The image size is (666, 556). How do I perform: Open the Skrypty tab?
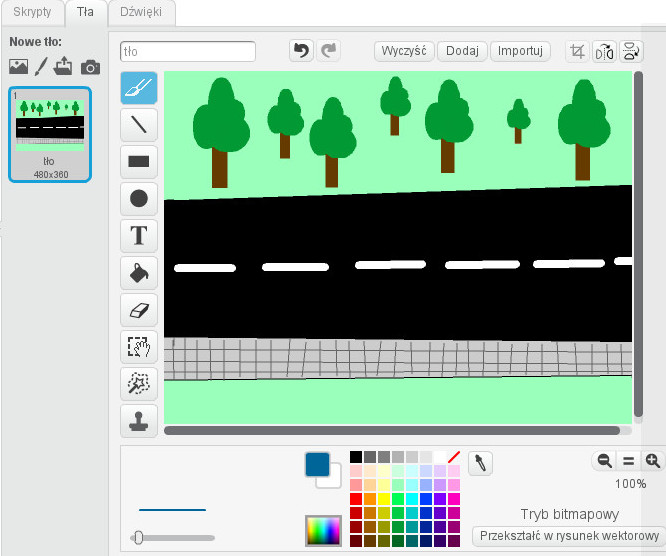click(x=32, y=12)
